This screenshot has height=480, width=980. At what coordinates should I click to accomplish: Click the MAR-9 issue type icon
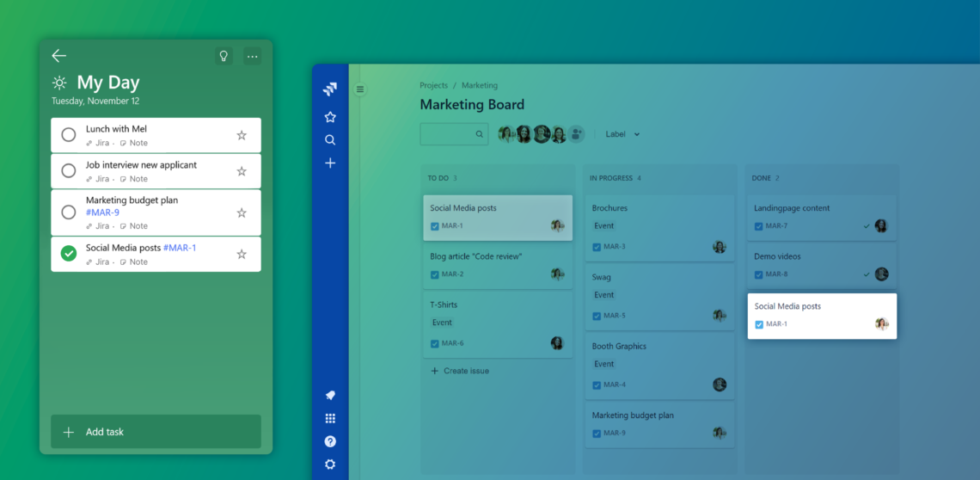pos(597,433)
